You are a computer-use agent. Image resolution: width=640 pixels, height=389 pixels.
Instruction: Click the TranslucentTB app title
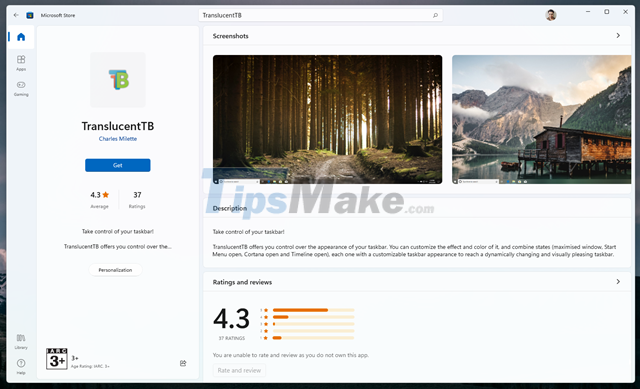pyautogui.click(x=118, y=126)
